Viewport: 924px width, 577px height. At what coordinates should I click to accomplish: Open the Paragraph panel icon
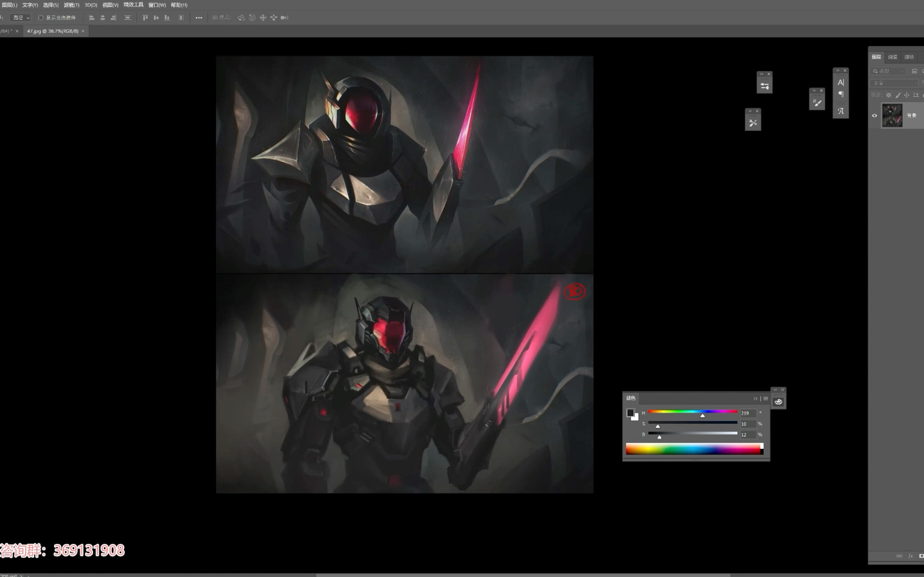pos(840,94)
